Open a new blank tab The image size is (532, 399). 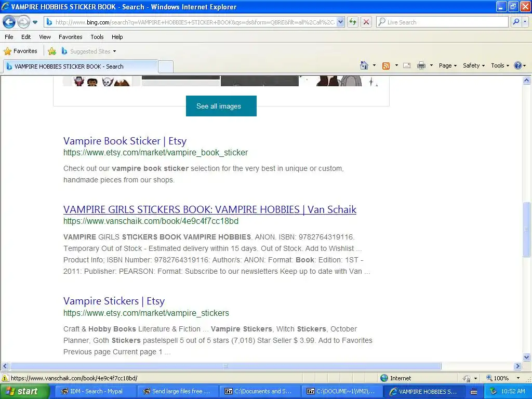(166, 66)
